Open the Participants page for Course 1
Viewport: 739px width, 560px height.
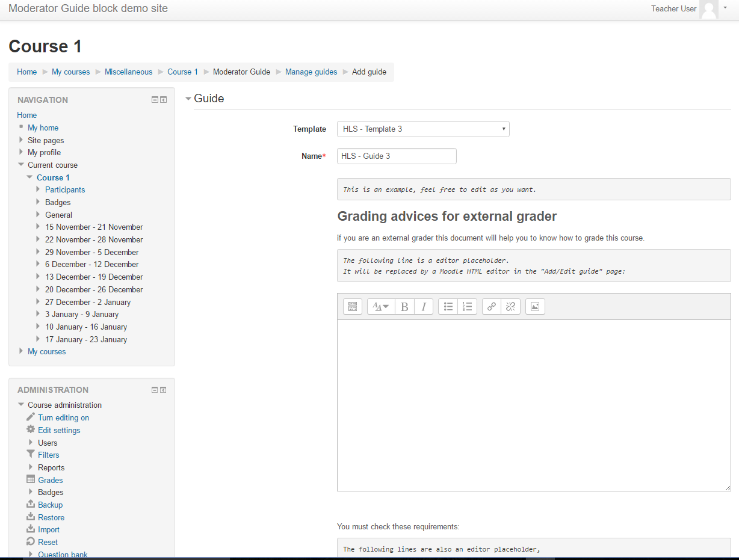point(65,189)
